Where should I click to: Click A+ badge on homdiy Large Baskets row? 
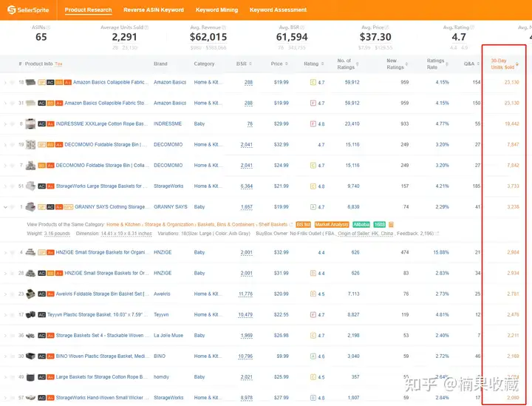(50, 377)
